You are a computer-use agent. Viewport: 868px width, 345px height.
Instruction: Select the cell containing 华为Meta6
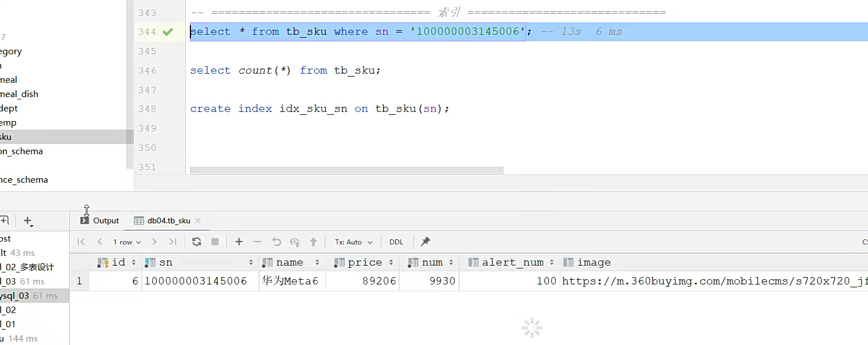[292, 281]
